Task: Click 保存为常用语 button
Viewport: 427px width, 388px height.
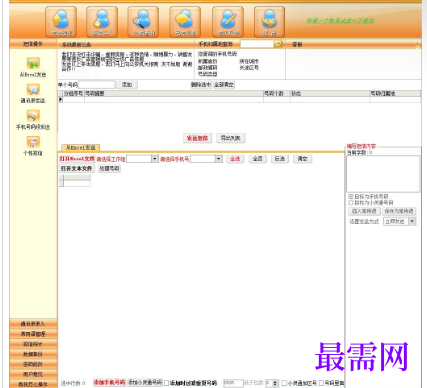Action: [399, 211]
